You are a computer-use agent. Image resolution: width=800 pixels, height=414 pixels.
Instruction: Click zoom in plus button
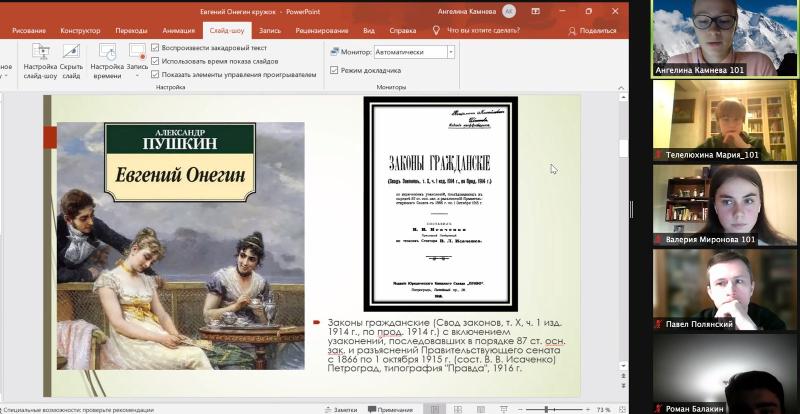click(588, 409)
